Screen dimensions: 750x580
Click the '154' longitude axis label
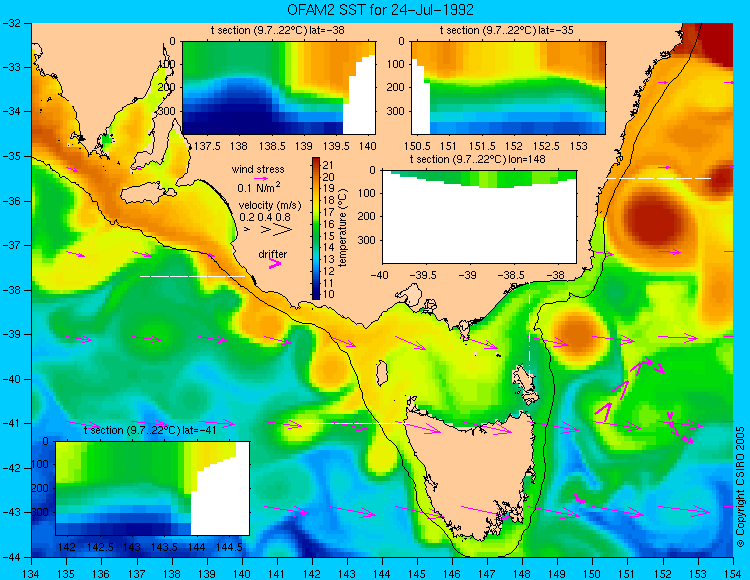(733, 574)
